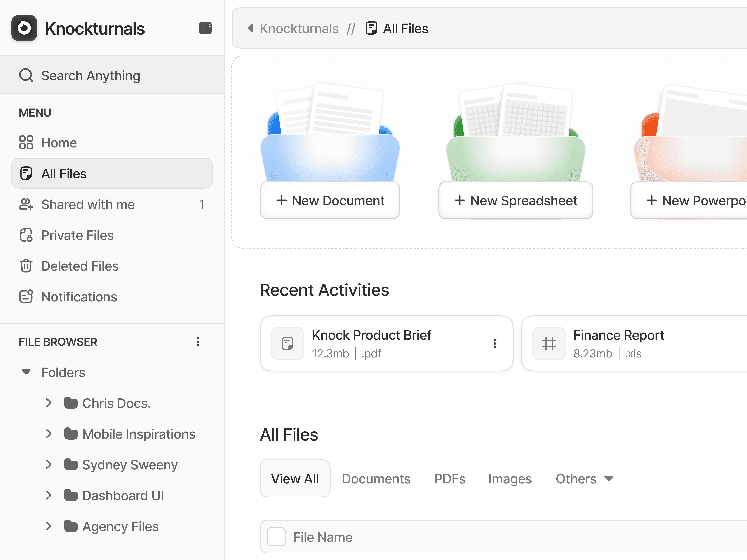Open the Others filter dropdown
Image resolution: width=747 pixels, height=560 pixels.
[x=584, y=479]
